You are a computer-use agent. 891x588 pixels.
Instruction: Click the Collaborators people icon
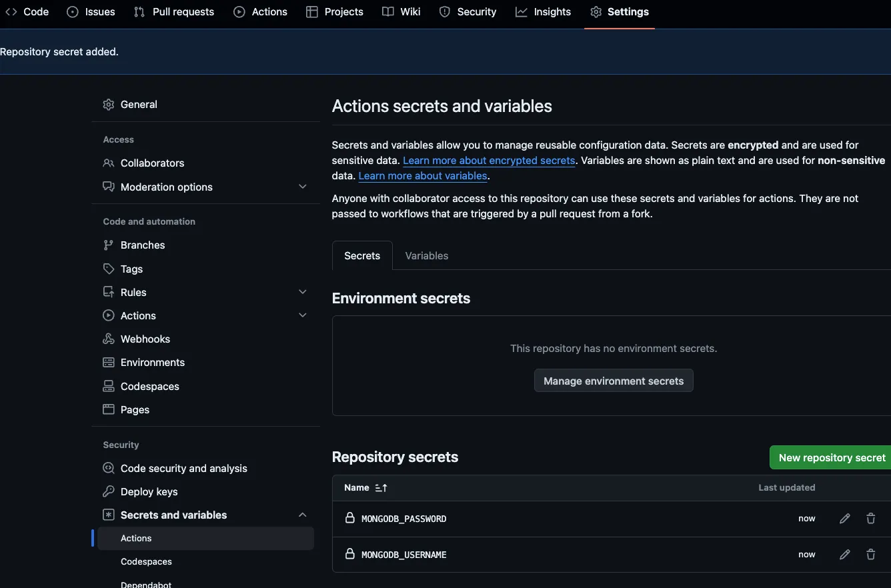tap(109, 163)
